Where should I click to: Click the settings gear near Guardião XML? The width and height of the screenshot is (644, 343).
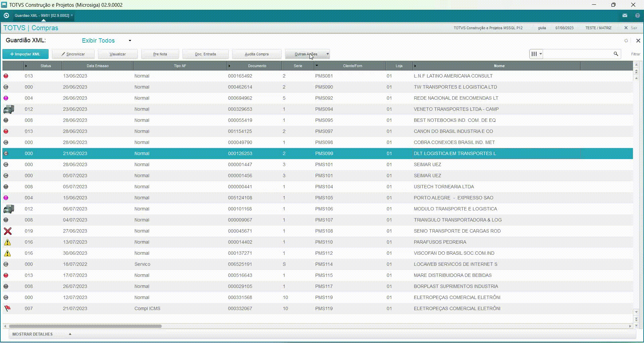(x=626, y=41)
